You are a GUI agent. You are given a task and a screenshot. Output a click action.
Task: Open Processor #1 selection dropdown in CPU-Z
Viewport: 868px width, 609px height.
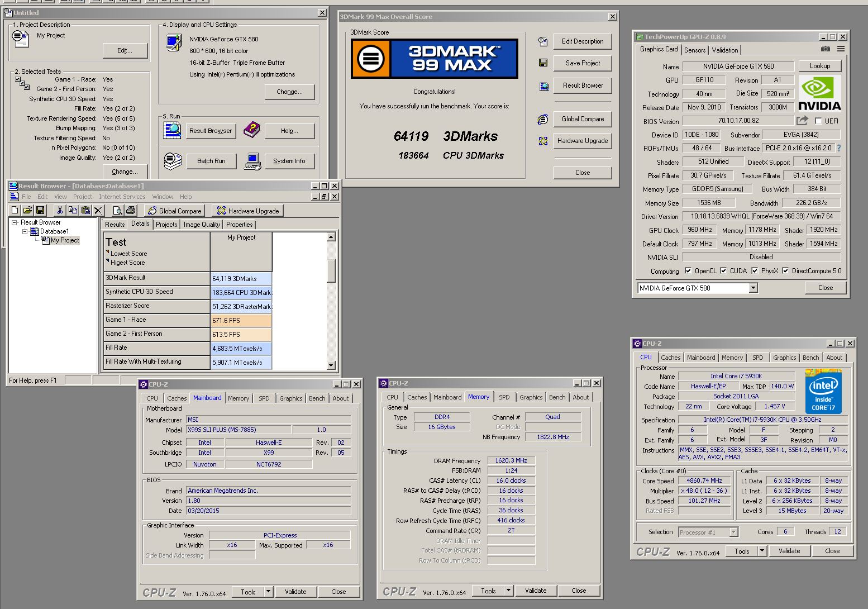733,532
